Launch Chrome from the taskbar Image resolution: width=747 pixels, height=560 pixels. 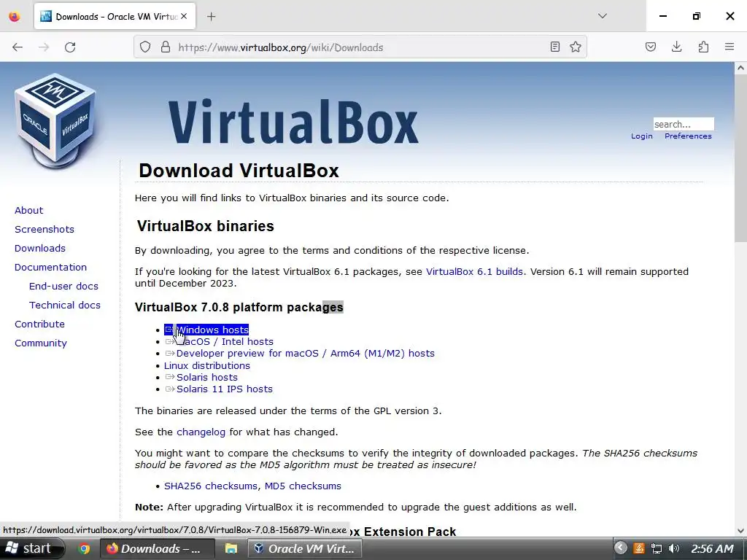(84, 549)
